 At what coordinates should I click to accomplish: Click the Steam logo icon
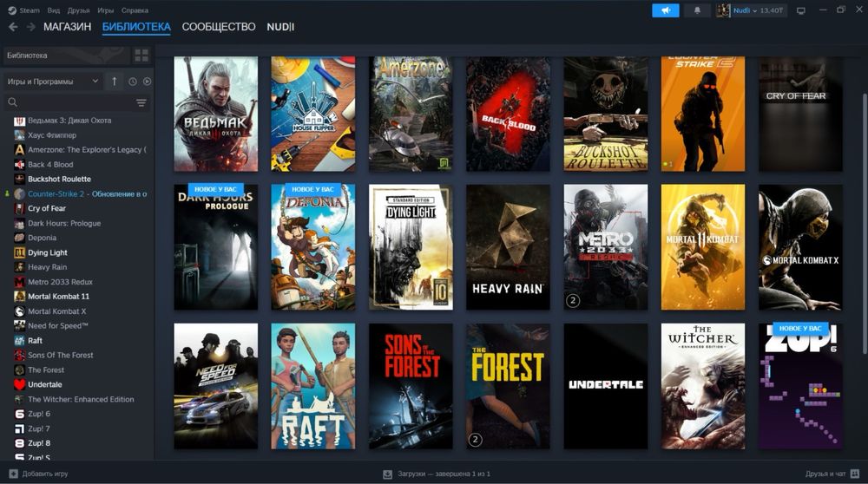[11, 10]
